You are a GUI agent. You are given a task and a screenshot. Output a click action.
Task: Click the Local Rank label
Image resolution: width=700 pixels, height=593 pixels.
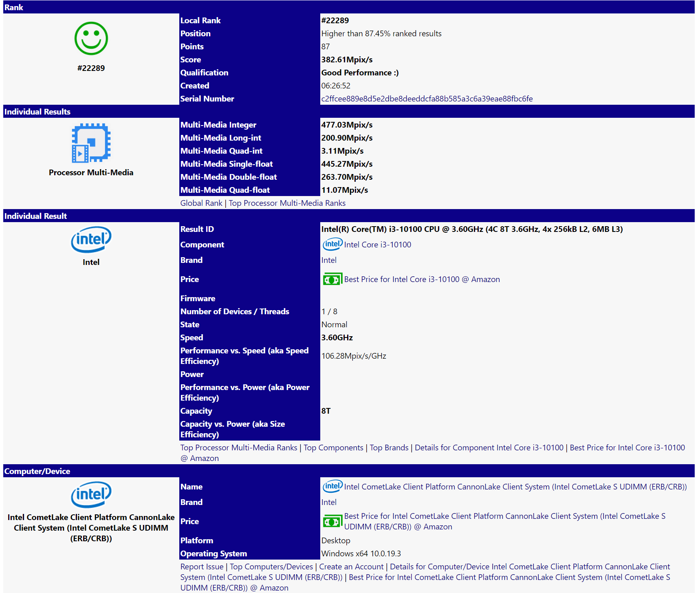pos(200,20)
